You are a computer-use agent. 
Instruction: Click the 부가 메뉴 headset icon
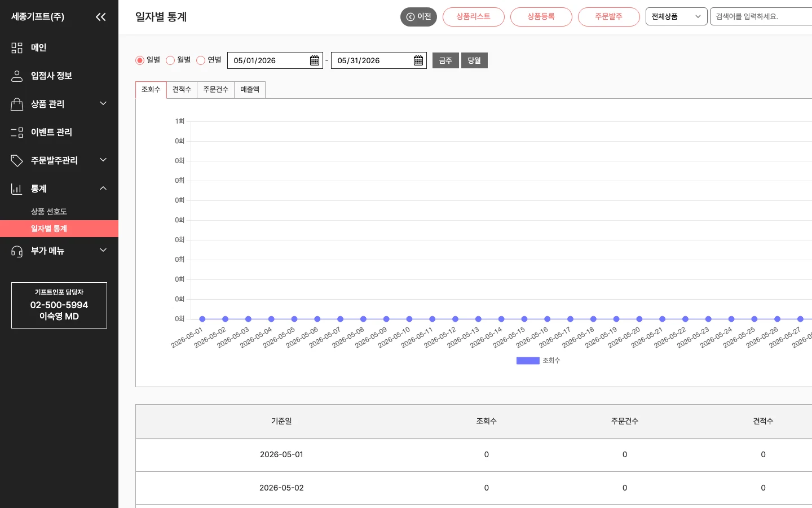point(17,251)
